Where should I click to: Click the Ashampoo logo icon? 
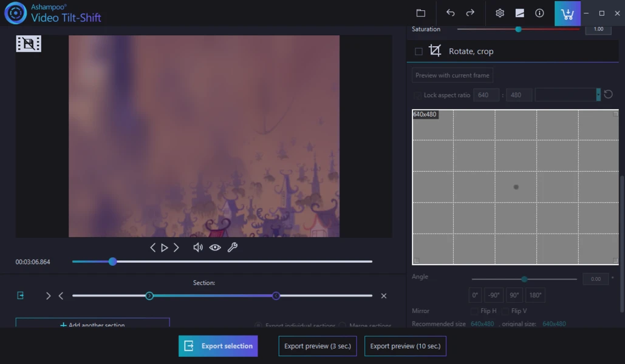tap(15, 13)
